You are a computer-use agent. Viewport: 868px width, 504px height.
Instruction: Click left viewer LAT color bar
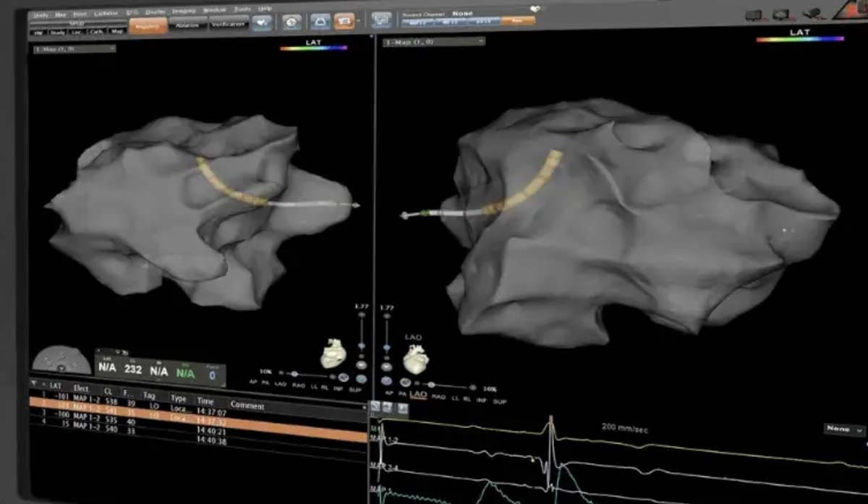point(314,48)
